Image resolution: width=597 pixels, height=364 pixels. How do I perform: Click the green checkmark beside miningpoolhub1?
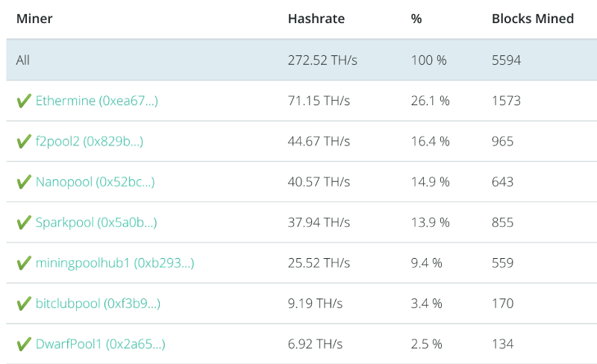(24, 263)
